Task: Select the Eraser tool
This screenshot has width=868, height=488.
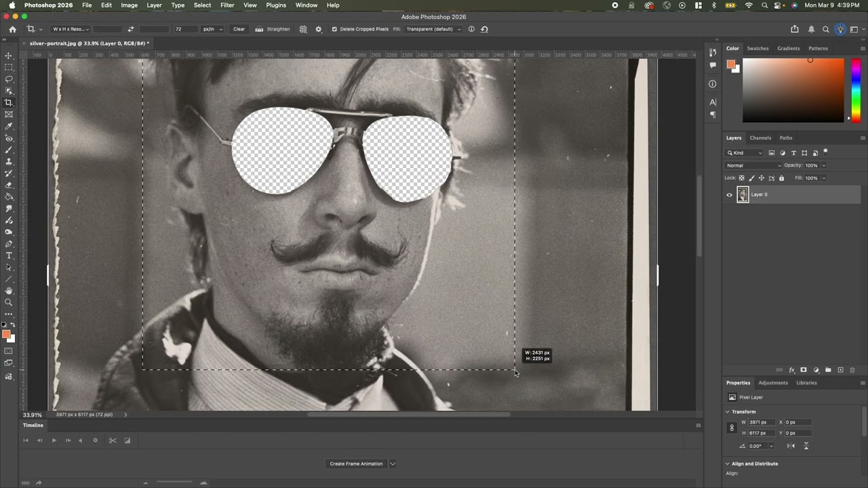Action: point(9,185)
